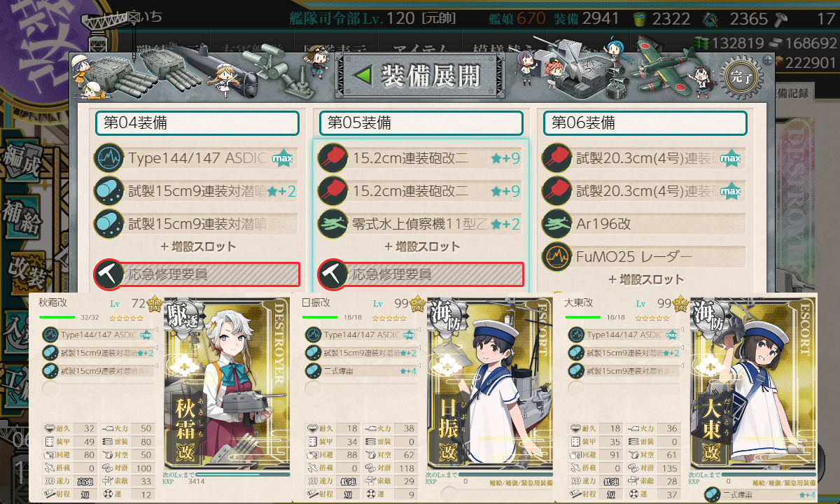Expand 増設スロット under 第05装備
840x504 pixels.
tap(422, 246)
